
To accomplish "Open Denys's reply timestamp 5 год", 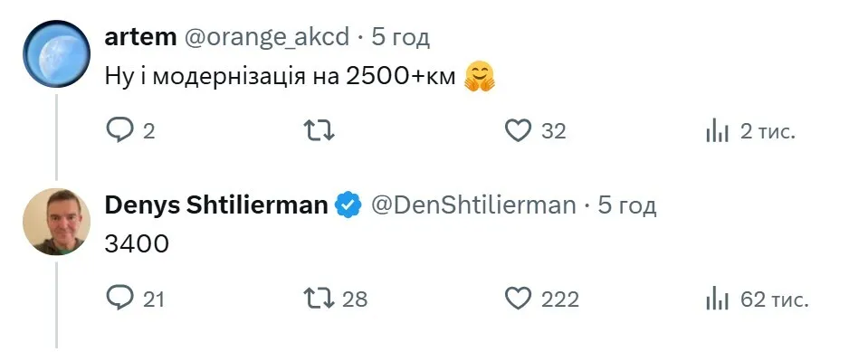I will [x=627, y=206].
